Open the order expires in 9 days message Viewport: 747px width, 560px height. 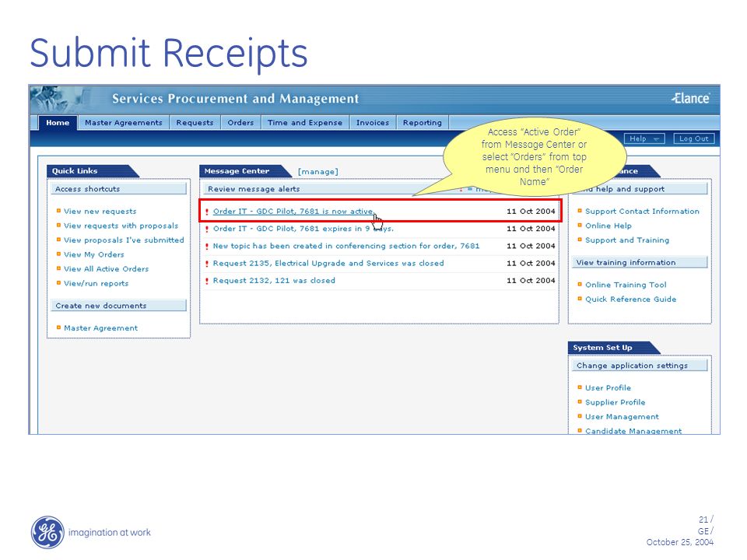[x=303, y=229]
